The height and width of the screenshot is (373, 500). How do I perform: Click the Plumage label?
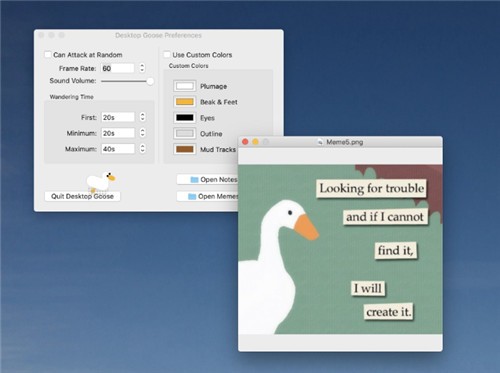click(213, 86)
